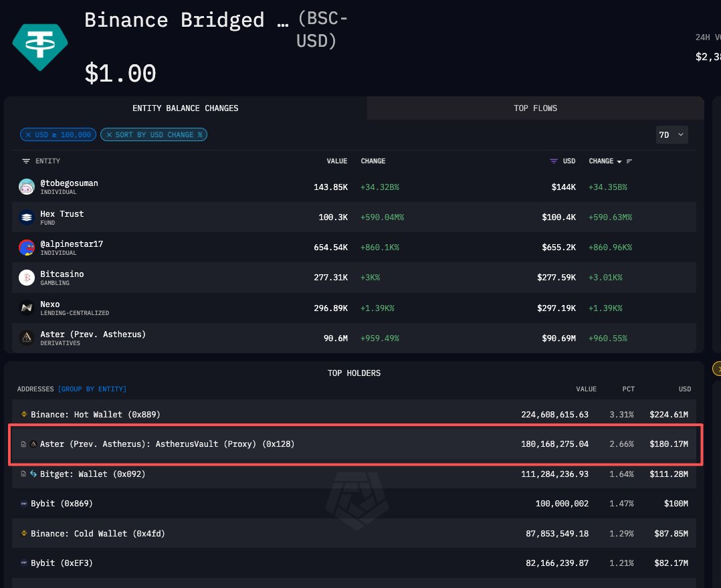
Task: Click +3.01K% change for Bitcasino
Action: pos(605,278)
